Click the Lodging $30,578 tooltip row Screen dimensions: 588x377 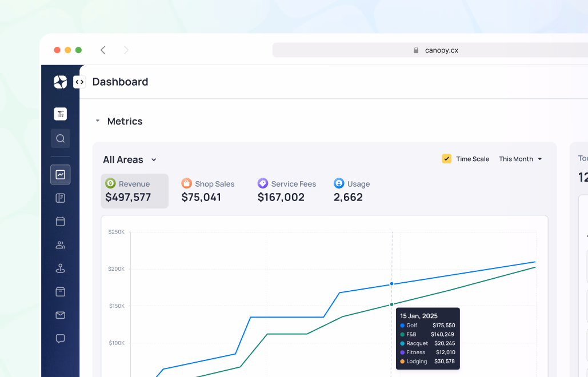(427, 361)
